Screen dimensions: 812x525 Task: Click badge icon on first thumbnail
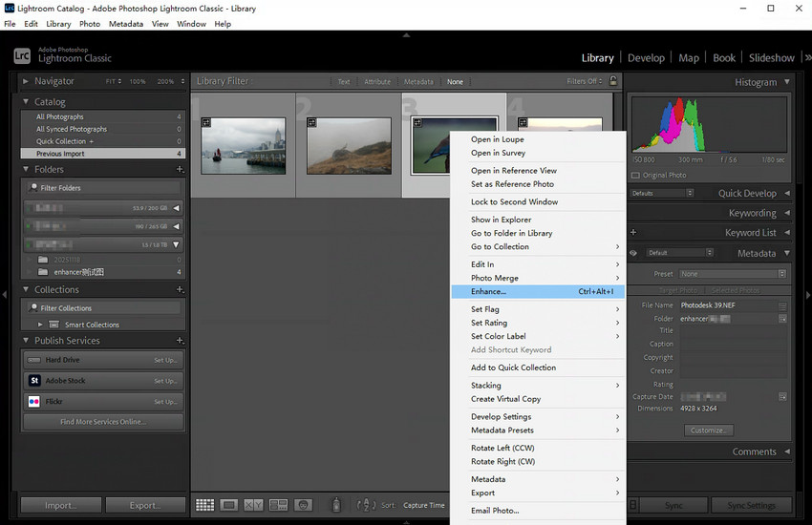(206, 122)
